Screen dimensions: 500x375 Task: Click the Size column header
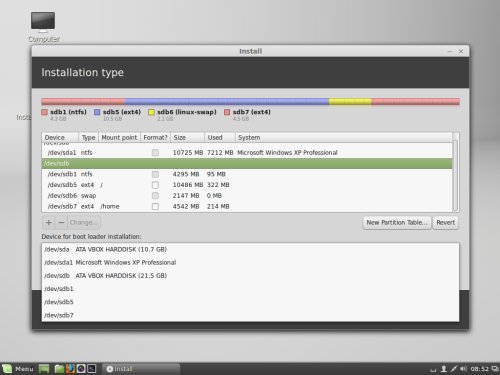pos(187,137)
